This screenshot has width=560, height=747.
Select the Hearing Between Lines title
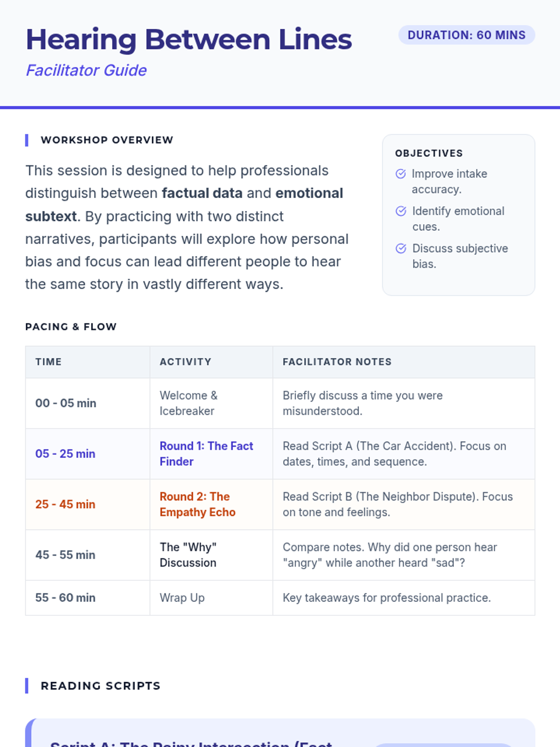point(189,39)
